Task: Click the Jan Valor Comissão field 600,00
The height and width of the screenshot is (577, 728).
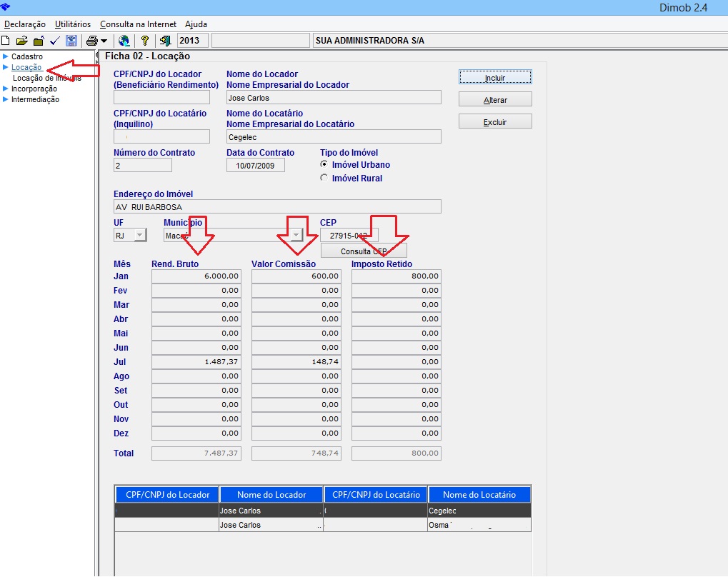Action: pyautogui.click(x=296, y=276)
